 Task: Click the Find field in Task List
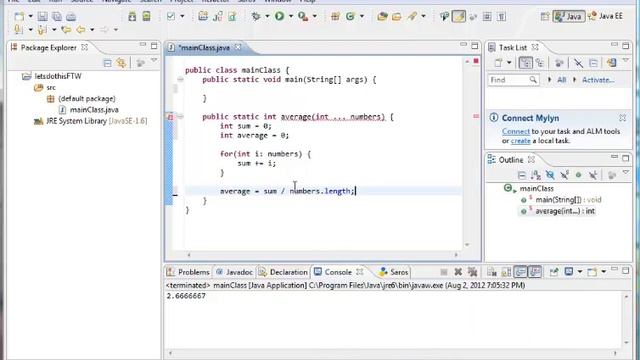pos(513,80)
